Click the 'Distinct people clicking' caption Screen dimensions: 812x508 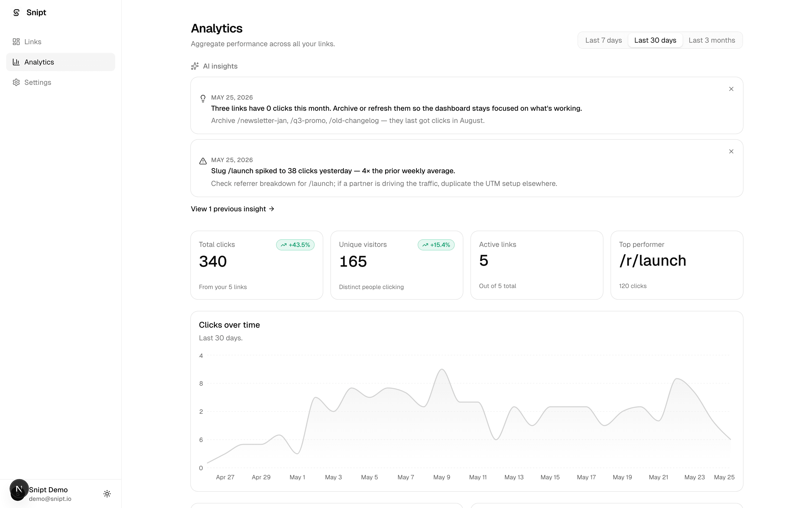click(x=371, y=287)
